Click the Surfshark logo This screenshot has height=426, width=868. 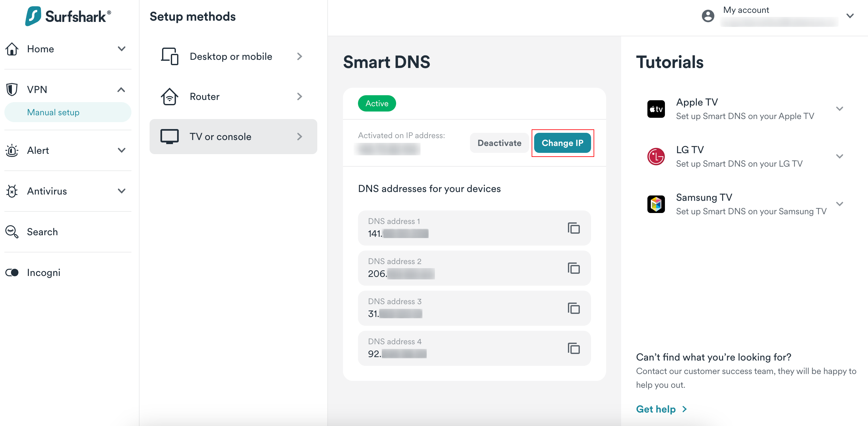(x=67, y=16)
